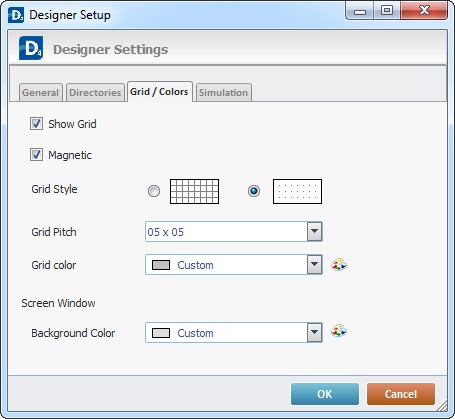The height and width of the screenshot is (419, 455).
Task: Click the 05 x 05 Grid Pitch field
Action: point(234,232)
